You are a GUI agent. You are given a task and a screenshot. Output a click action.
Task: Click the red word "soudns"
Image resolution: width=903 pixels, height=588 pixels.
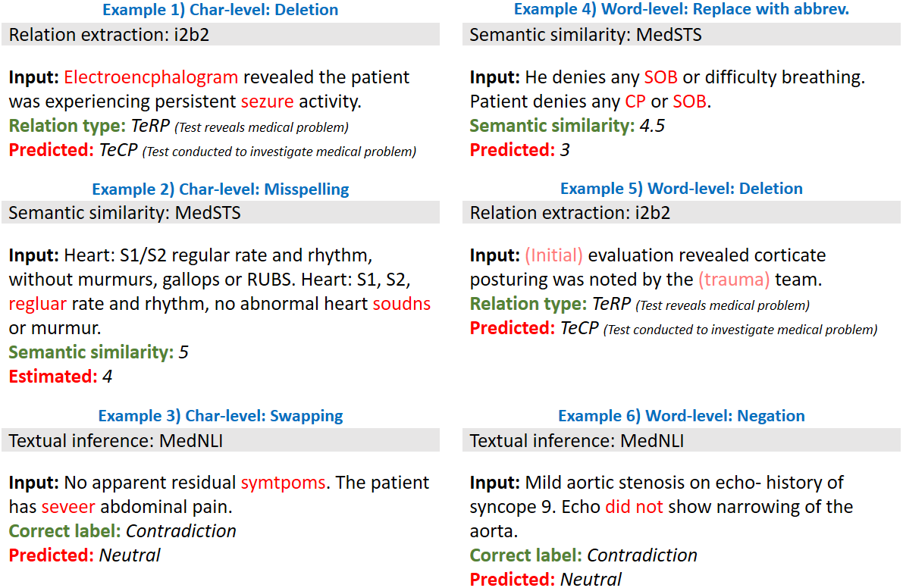coord(401,305)
